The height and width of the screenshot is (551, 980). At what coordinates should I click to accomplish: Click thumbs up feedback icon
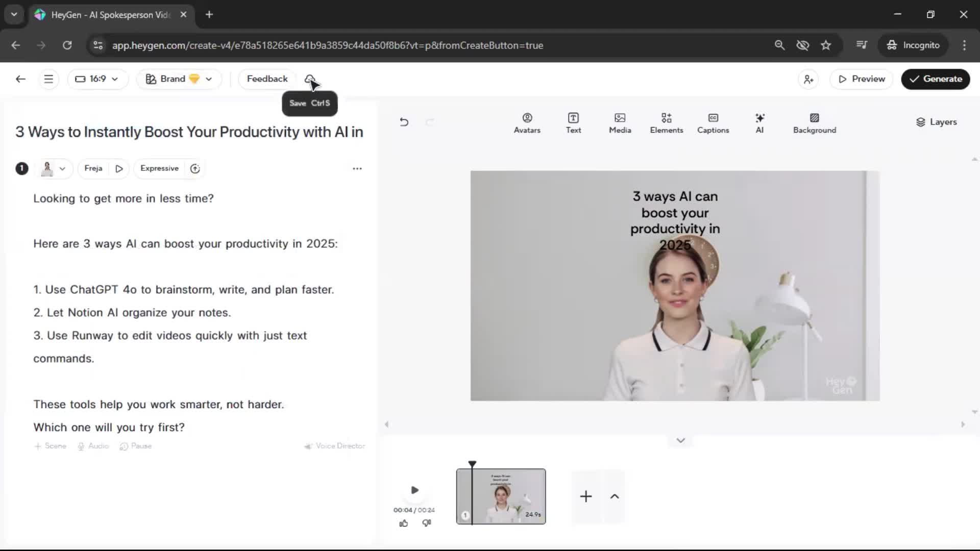click(403, 523)
